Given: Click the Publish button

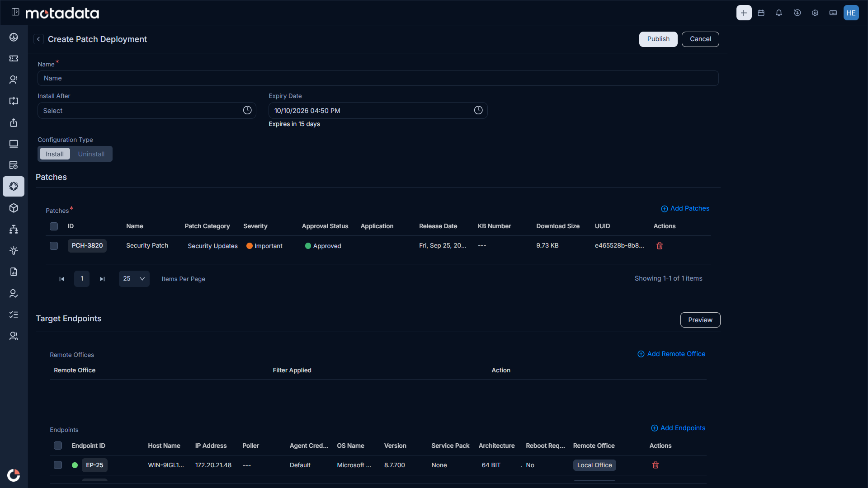Looking at the screenshot, I should 658,39.
